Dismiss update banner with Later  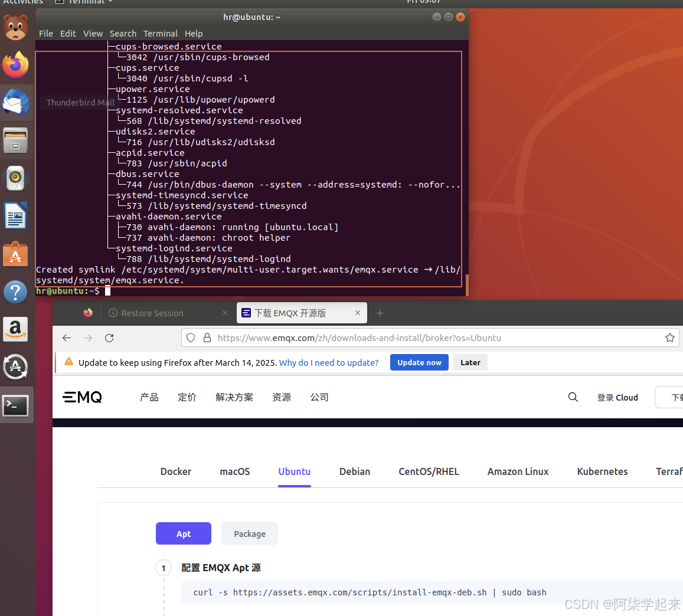pyautogui.click(x=470, y=362)
